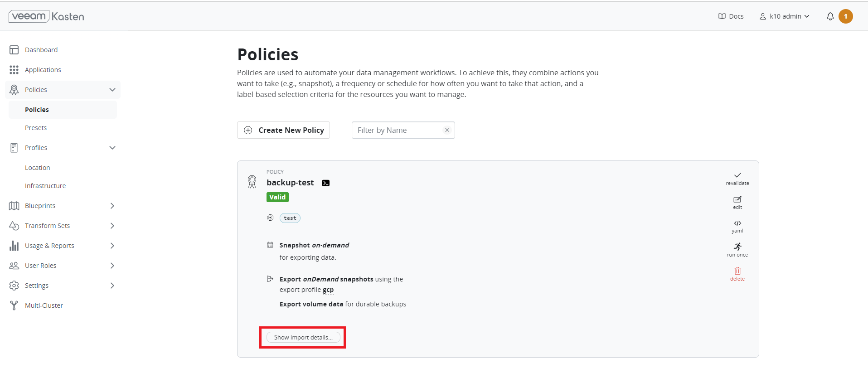The image size is (868, 383).
Task: Open the k10-admin user dropdown
Action: click(x=785, y=16)
